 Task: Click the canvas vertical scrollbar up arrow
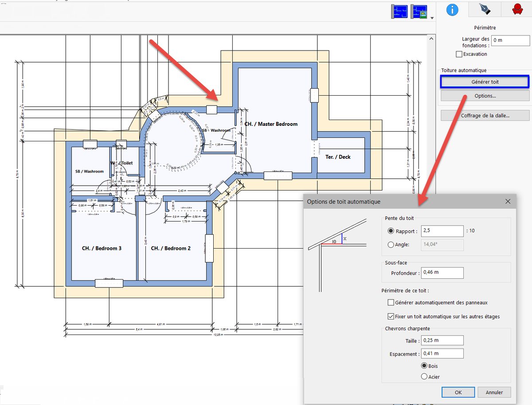click(432, 39)
